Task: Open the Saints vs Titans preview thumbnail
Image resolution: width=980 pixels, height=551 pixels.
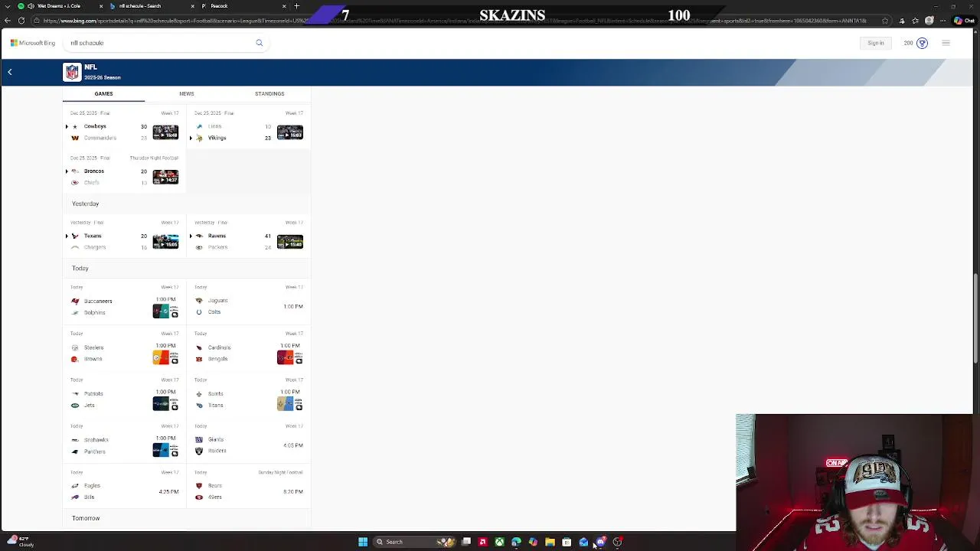Action: [x=289, y=403]
